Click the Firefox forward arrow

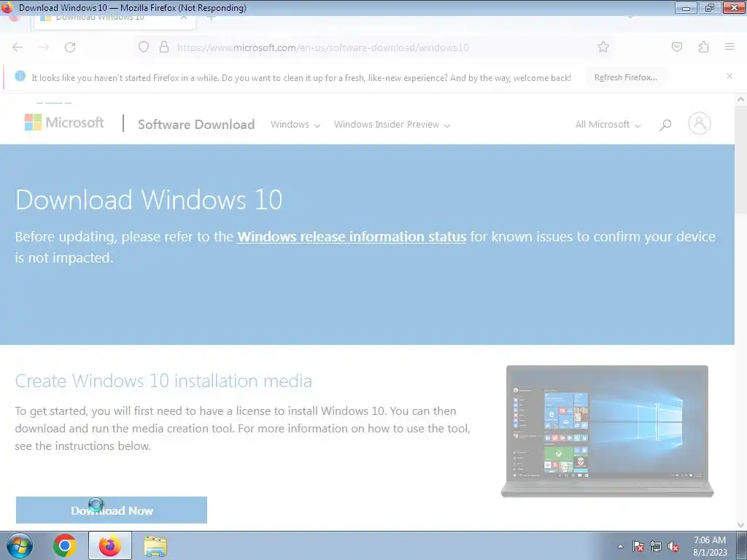pos(44,47)
